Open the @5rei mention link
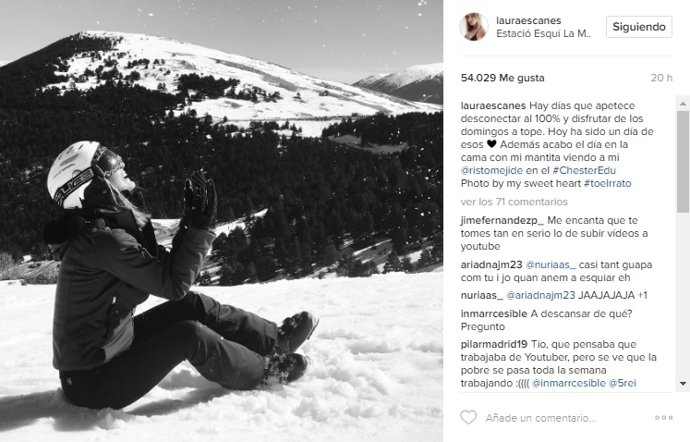The width and height of the screenshot is (690, 442). (622, 383)
